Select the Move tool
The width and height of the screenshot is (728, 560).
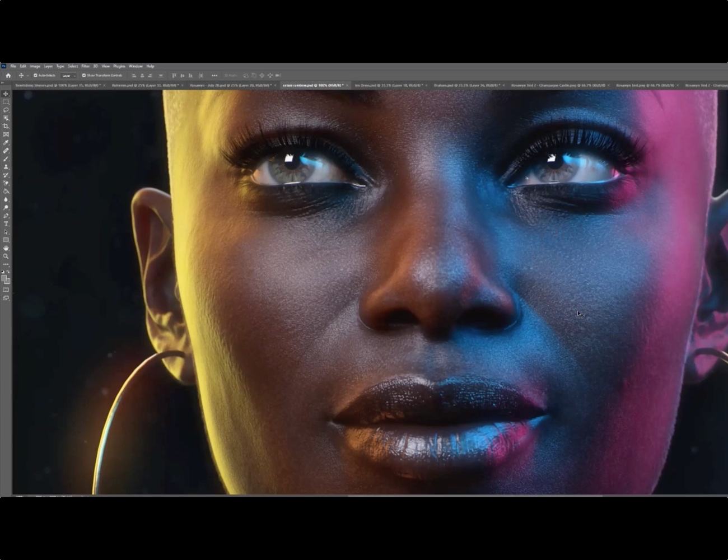click(x=6, y=94)
